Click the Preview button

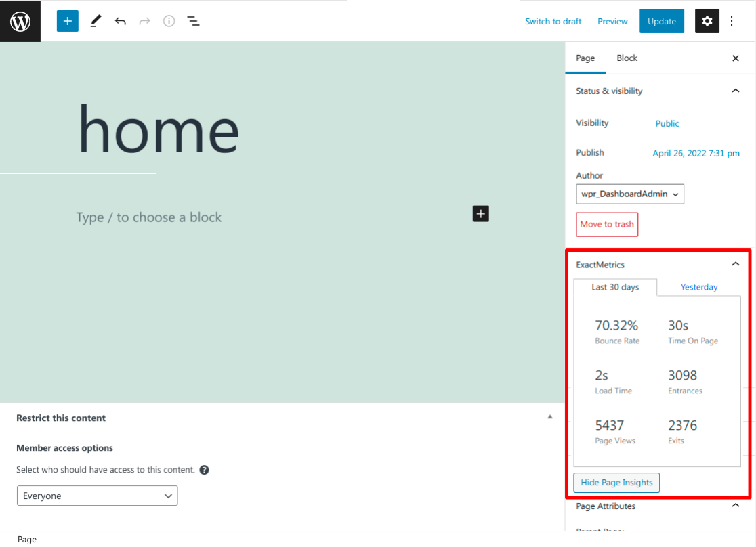point(612,21)
